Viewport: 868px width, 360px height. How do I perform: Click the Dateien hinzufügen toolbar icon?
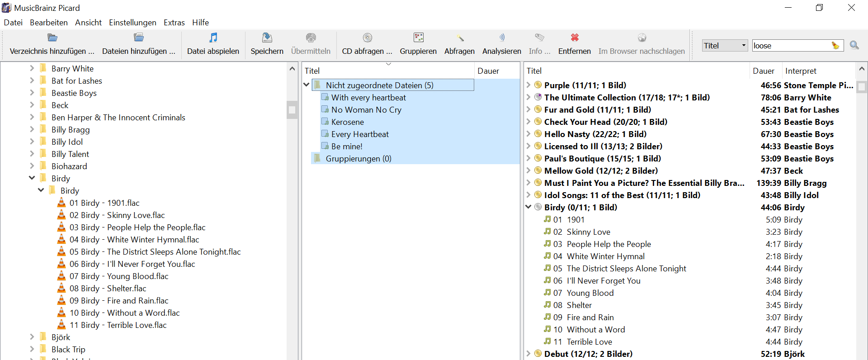click(139, 38)
